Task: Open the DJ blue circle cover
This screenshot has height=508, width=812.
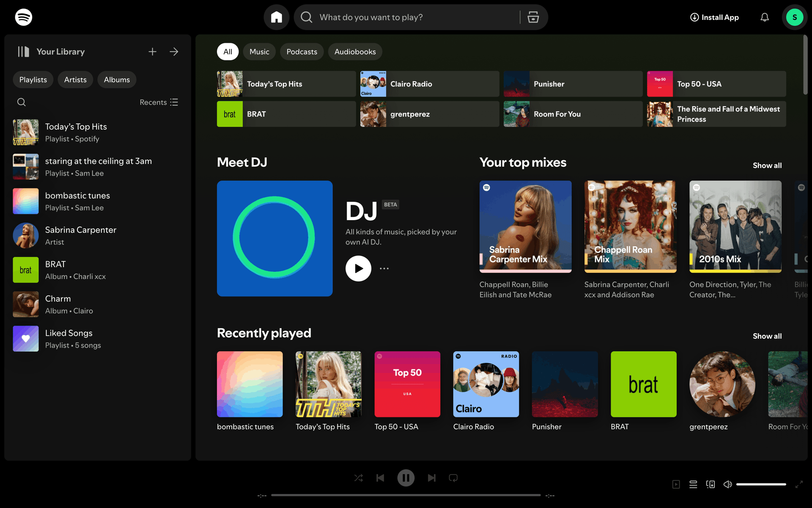Action: coord(274,238)
